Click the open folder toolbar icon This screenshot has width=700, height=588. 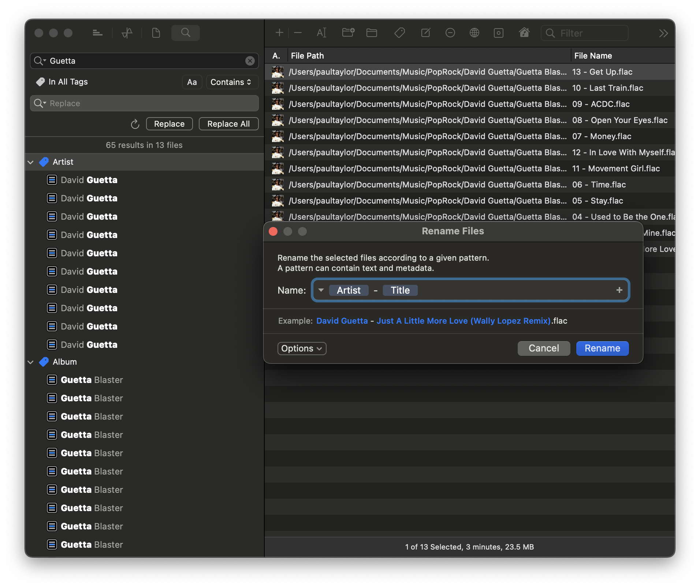pos(372,33)
